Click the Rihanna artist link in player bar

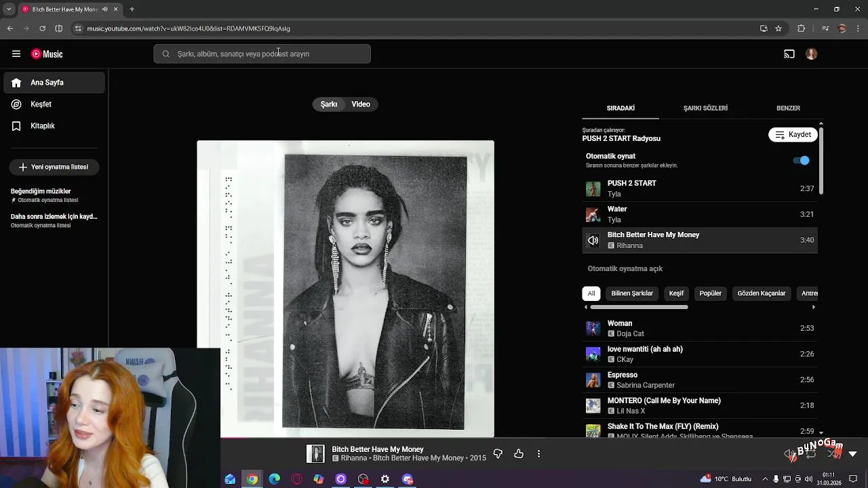click(x=353, y=458)
